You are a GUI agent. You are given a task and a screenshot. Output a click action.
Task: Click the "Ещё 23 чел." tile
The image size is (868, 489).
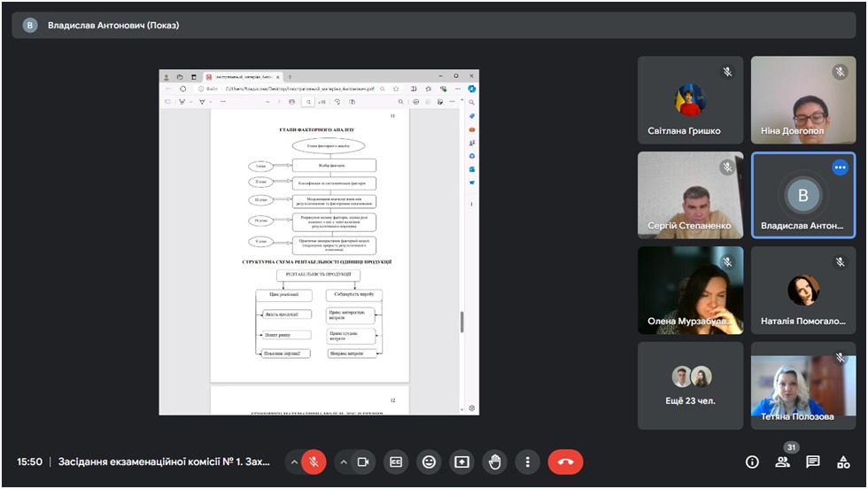pos(691,385)
